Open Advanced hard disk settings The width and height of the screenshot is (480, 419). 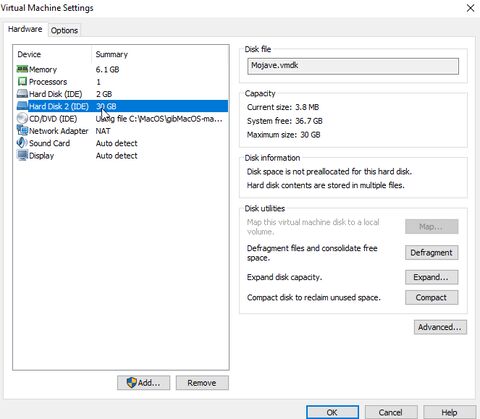[440, 327]
